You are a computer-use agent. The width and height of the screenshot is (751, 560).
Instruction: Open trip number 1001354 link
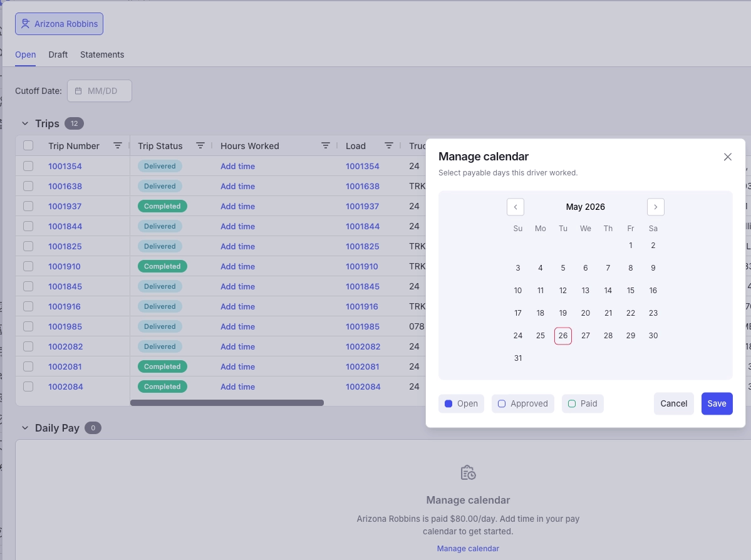point(65,166)
